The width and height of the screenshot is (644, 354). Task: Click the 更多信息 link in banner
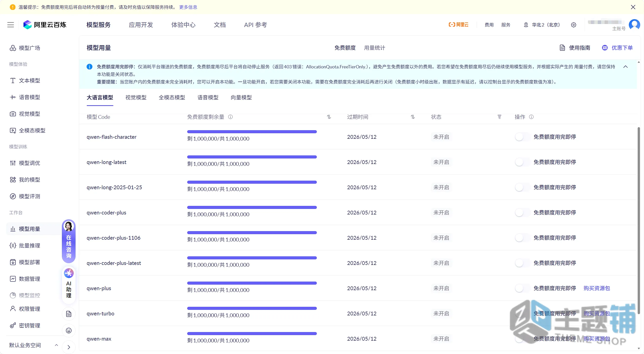[188, 7]
